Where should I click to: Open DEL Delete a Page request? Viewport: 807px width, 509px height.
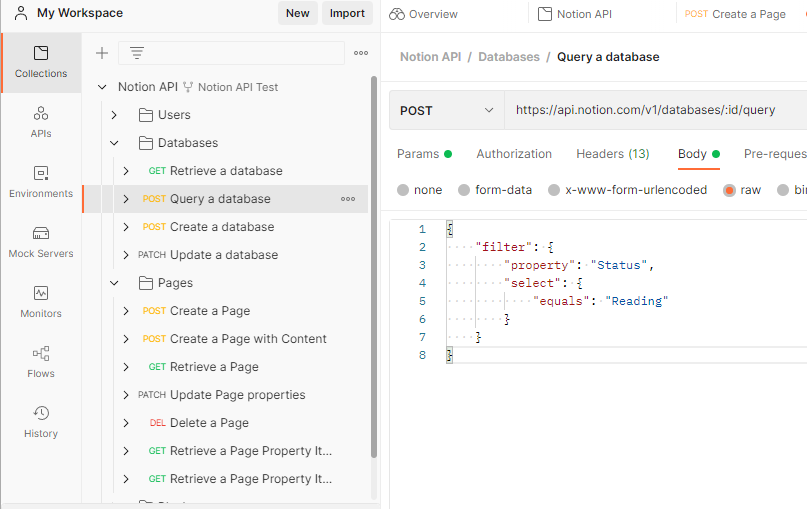(x=199, y=423)
